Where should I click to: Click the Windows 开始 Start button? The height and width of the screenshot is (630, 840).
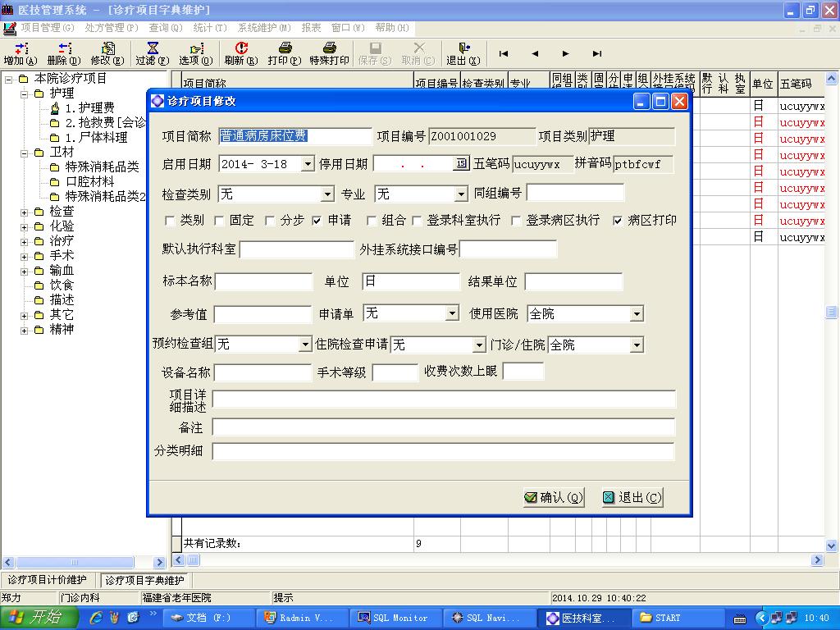[39, 618]
